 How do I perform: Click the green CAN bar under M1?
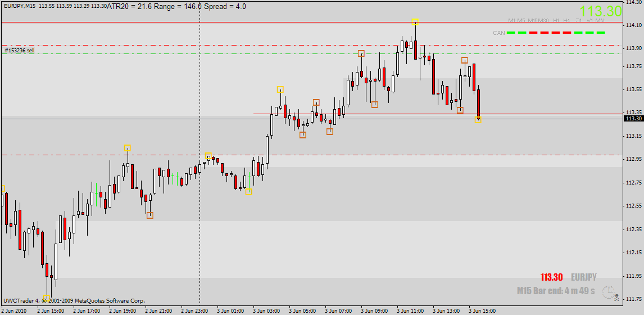point(511,33)
